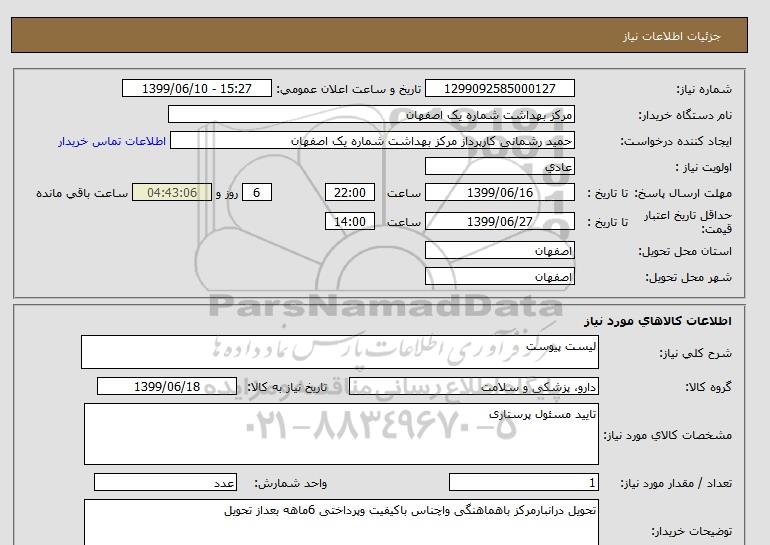This screenshot has width=770, height=545.
Task: Select the announcement date field 1399/06/10 - 15:27
Action: (x=196, y=88)
